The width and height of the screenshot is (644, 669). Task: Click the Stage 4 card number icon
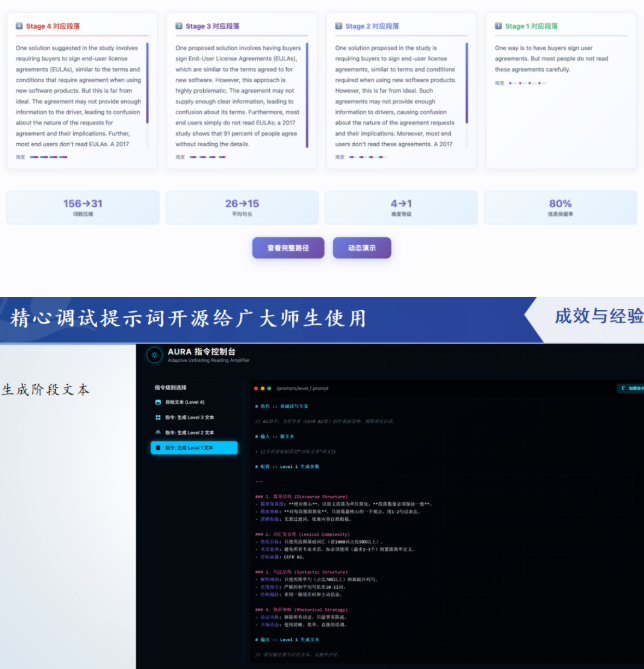[19, 26]
